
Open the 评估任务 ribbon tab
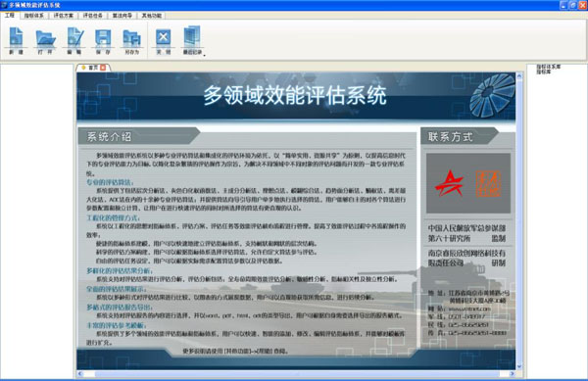click(x=93, y=16)
